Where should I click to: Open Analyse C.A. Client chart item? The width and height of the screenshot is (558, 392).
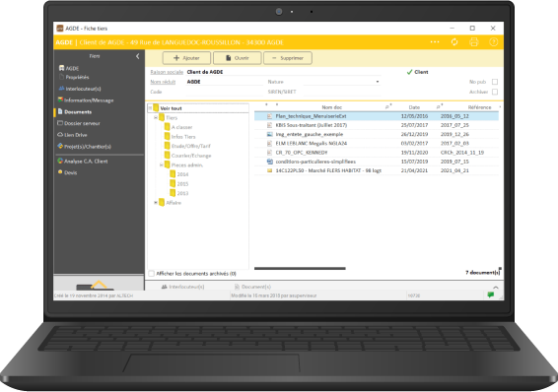tap(83, 161)
